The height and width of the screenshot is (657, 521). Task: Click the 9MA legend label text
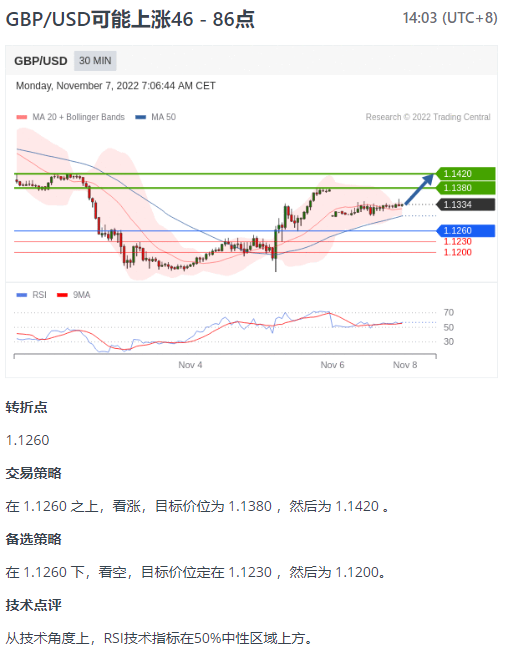tap(82, 295)
